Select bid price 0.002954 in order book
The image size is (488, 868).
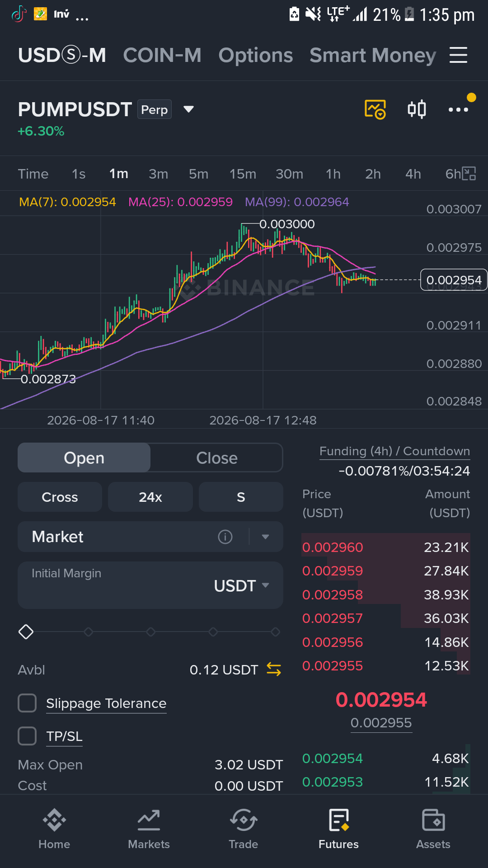333,759
